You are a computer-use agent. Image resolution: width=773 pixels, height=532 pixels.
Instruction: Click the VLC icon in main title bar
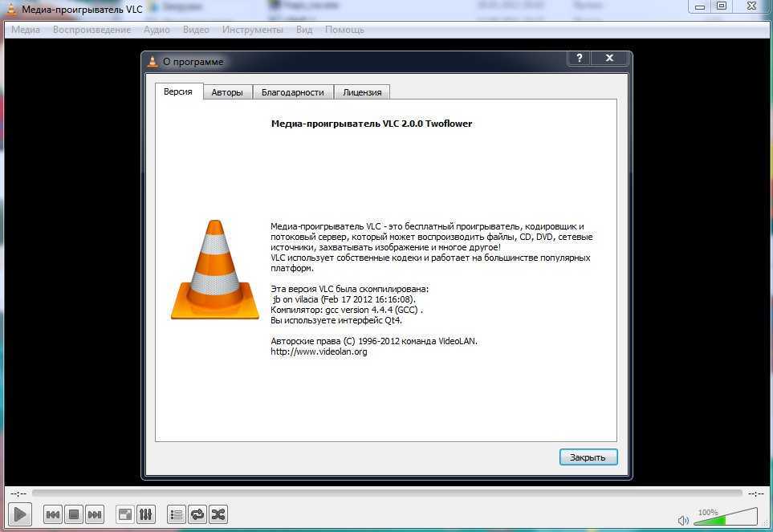pos(10,9)
